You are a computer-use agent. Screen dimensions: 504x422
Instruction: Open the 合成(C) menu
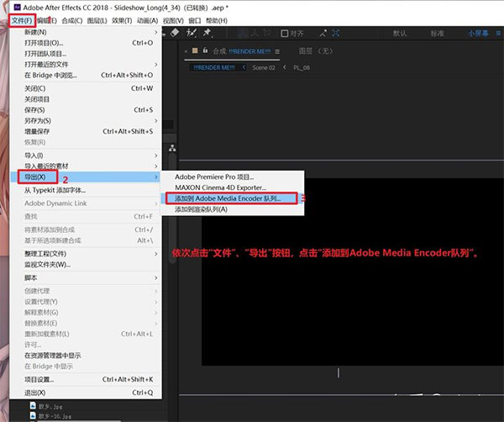tap(72, 20)
